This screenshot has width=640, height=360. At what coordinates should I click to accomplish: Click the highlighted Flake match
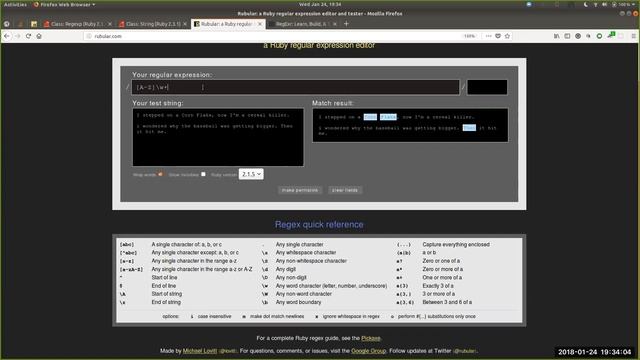[x=388, y=117]
